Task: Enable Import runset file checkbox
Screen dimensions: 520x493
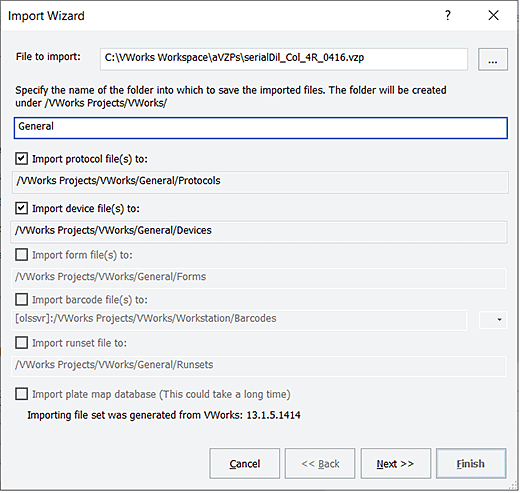Action: pyautogui.click(x=21, y=343)
